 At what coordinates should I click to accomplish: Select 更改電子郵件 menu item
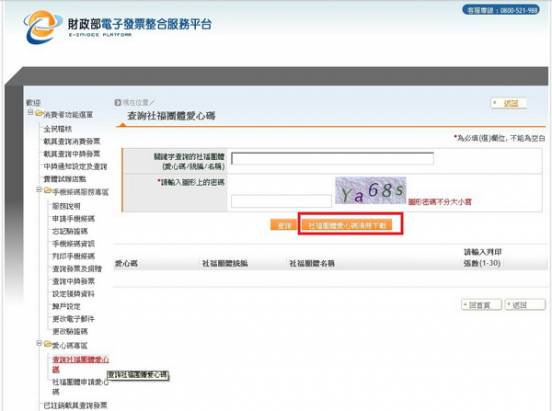[x=74, y=319]
